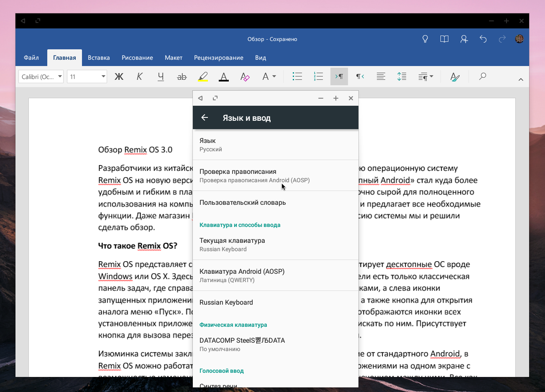
Task: Click Клавиатура и способы ввода header
Action: click(240, 225)
